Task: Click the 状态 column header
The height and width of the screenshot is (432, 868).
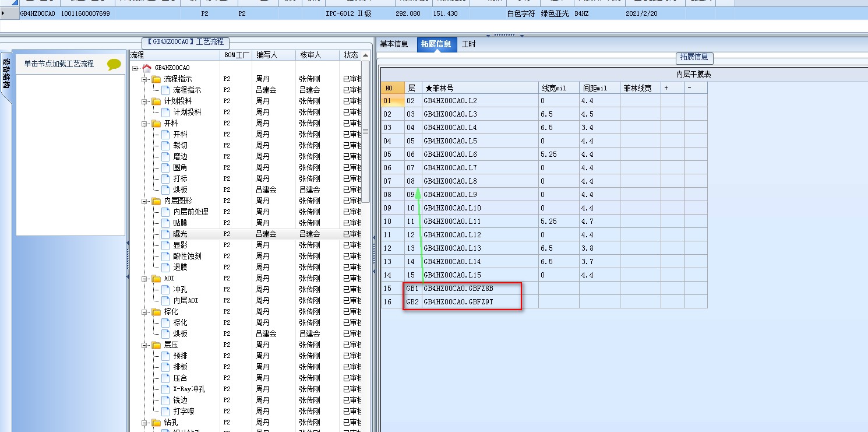Action: [351, 55]
